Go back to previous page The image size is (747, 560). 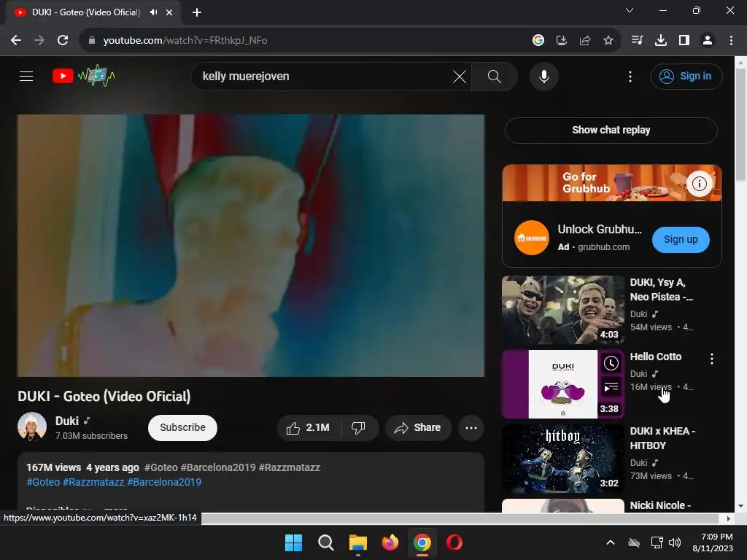[16, 41]
